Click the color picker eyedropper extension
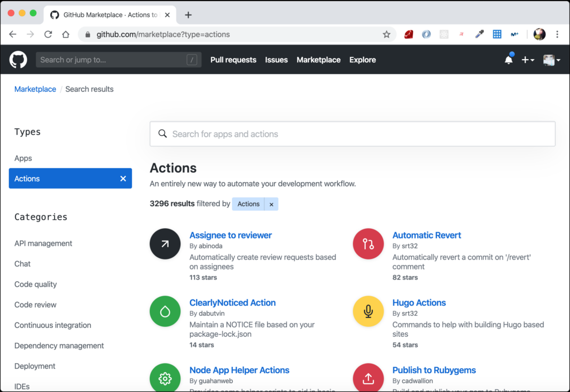The height and width of the screenshot is (392, 570). click(x=479, y=34)
